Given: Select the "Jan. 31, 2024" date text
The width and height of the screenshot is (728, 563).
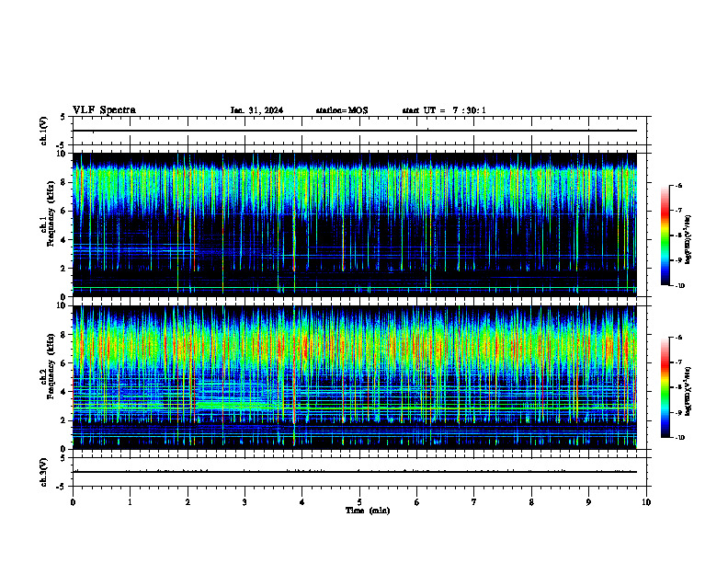Looking at the screenshot, I should coord(256,110).
